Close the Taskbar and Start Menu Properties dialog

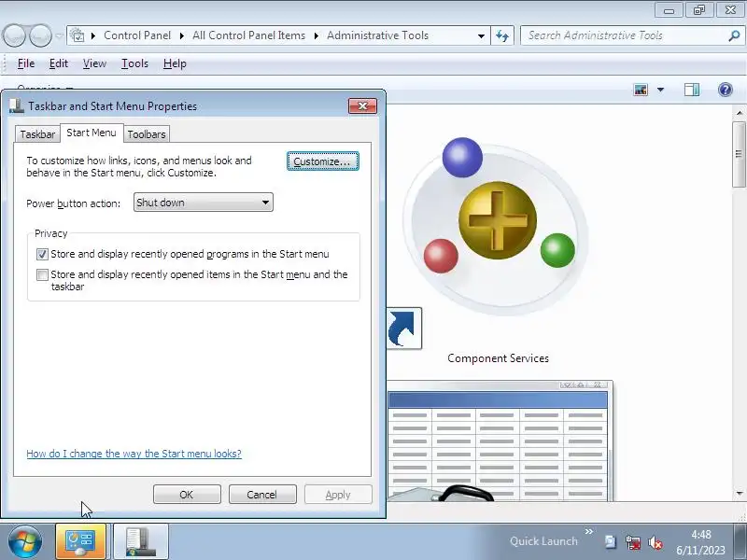[x=362, y=105]
